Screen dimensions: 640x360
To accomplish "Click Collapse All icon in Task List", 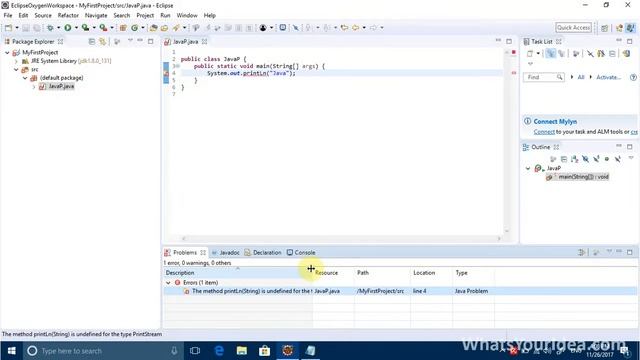I will [x=612, y=53].
